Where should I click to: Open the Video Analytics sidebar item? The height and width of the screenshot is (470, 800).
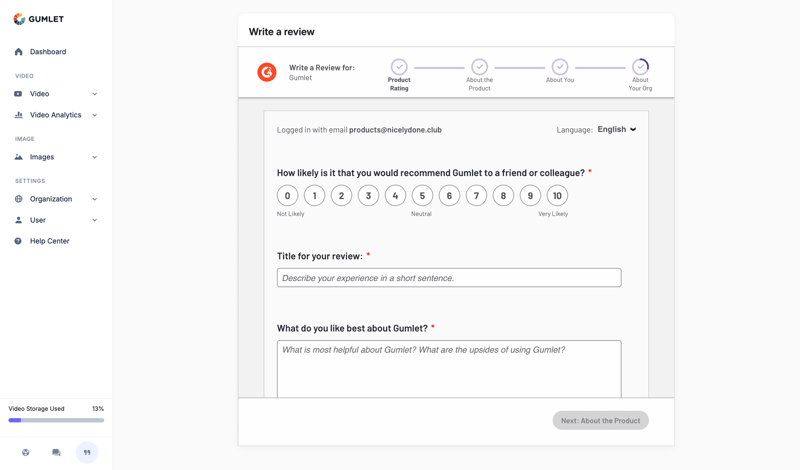tap(56, 115)
